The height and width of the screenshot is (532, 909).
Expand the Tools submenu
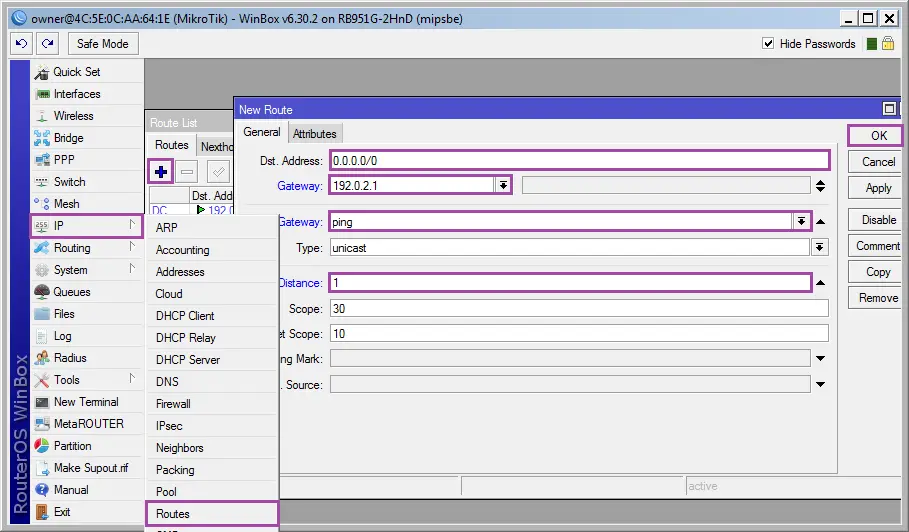[x=87, y=380]
